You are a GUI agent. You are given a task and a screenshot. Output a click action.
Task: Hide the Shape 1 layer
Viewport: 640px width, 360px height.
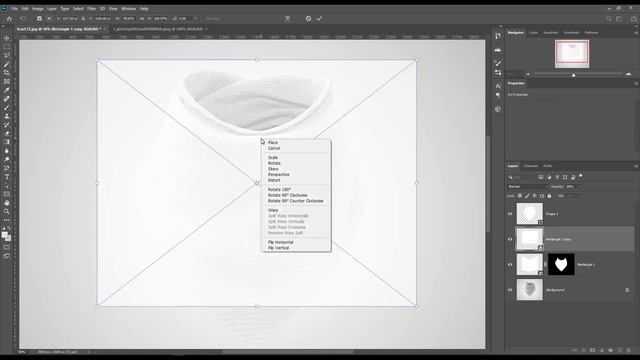click(x=510, y=214)
